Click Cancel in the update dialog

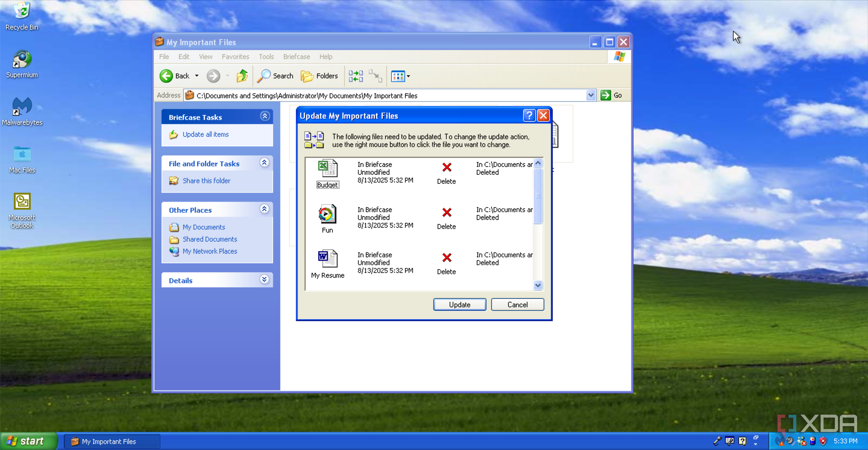(x=517, y=305)
